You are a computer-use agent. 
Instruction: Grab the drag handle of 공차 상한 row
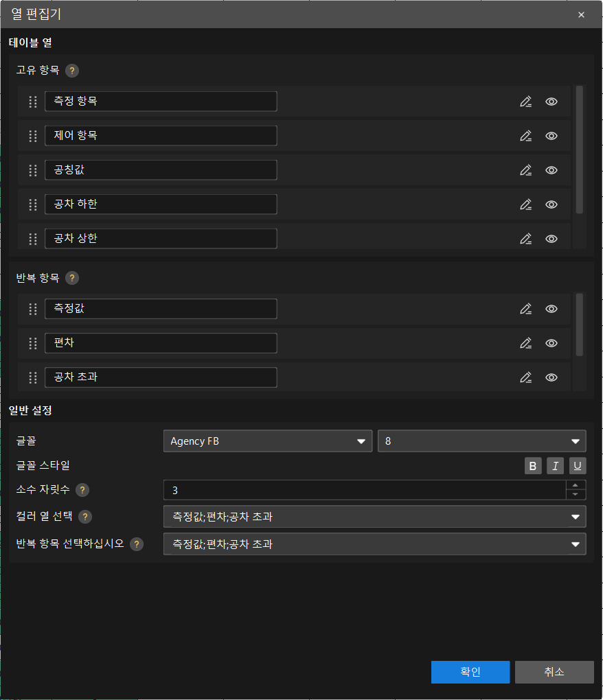33,239
